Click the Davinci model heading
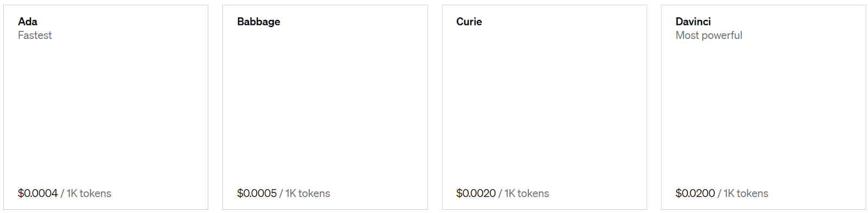The image size is (868, 213). click(x=693, y=22)
